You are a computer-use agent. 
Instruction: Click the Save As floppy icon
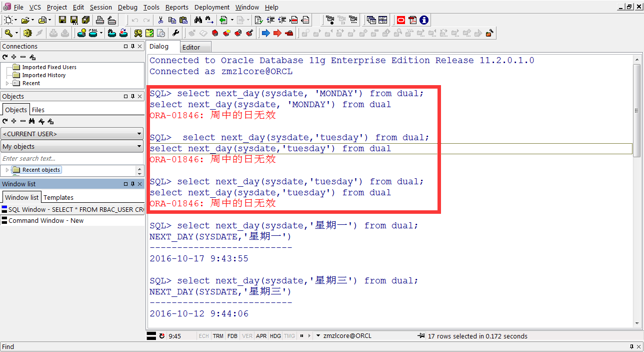(74, 20)
